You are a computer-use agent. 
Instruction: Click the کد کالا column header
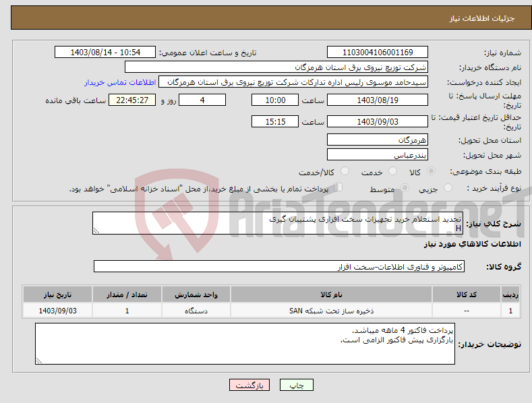(x=467, y=294)
